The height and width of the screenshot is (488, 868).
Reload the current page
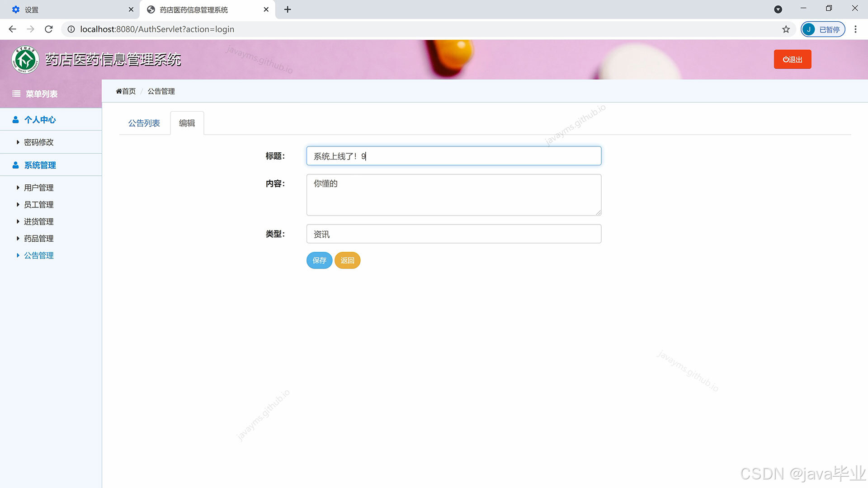point(49,29)
